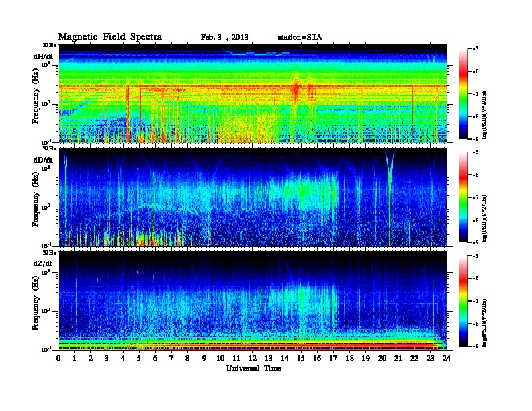Click the log(PSD) label of dZ/dt color bar
This screenshot has width=532, height=411.
(485, 322)
